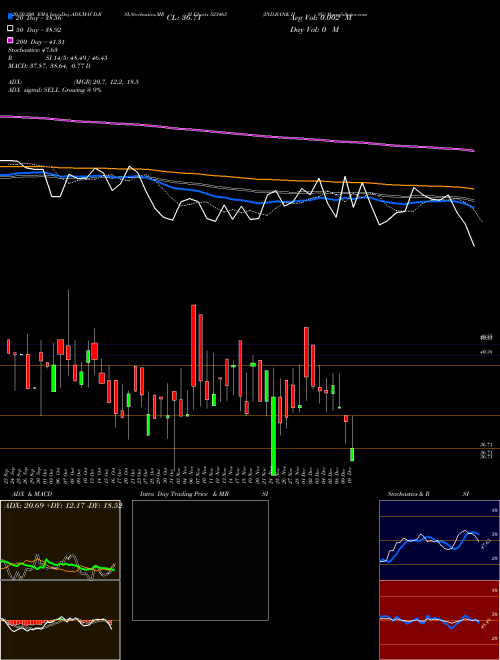Click the 'Avg Vol: 0.002 M' label
The height and width of the screenshot is (660, 500).
coord(320,18)
